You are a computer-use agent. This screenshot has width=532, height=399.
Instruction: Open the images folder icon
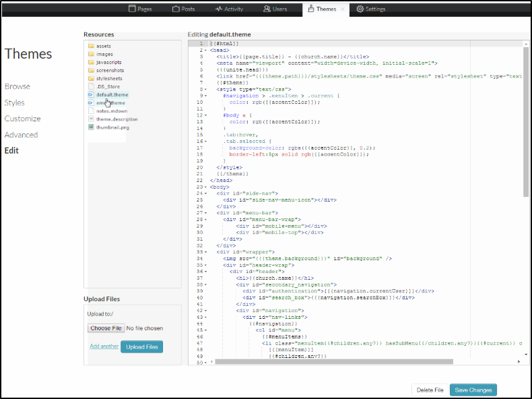click(x=91, y=54)
